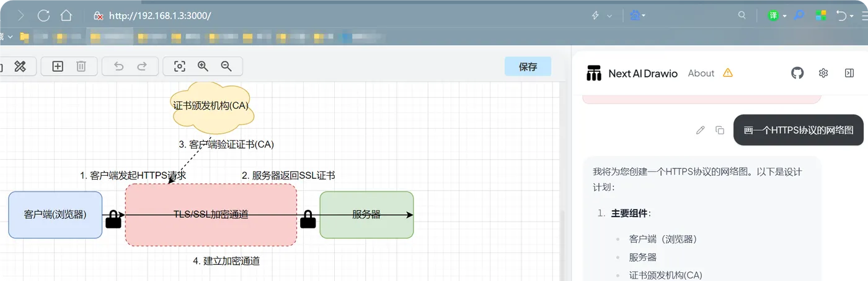868x281 pixels.
Task: Zoom in on the diagram canvas
Action: click(203, 66)
